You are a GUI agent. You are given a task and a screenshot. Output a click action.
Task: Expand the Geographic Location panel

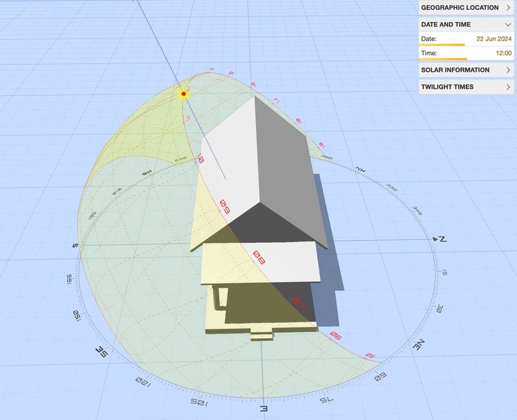pos(466,8)
